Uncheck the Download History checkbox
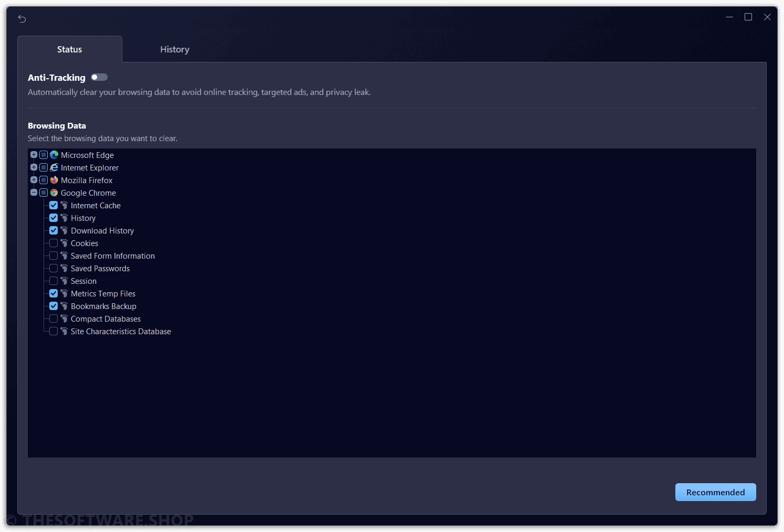784x532 pixels. coord(54,230)
